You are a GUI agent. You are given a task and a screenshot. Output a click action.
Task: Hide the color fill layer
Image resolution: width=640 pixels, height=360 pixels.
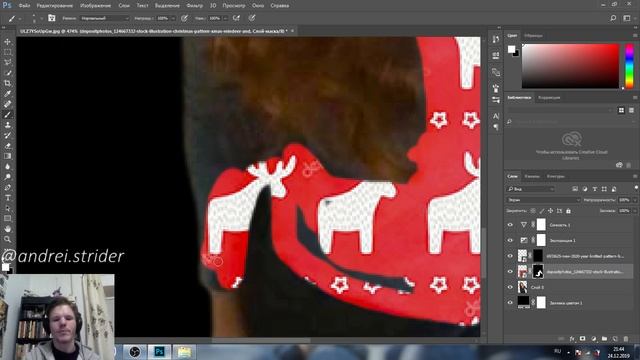[510, 302]
